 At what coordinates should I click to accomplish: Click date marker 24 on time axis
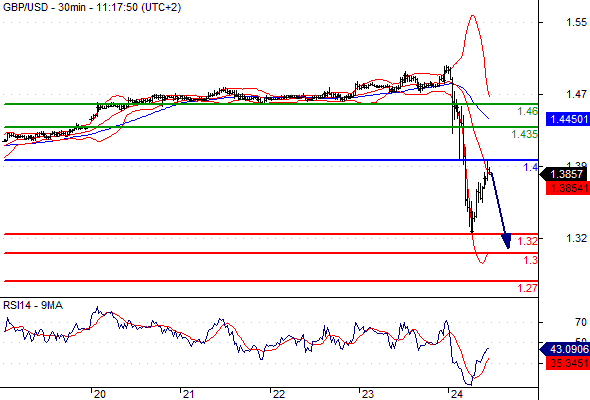[x=456, y=394]
